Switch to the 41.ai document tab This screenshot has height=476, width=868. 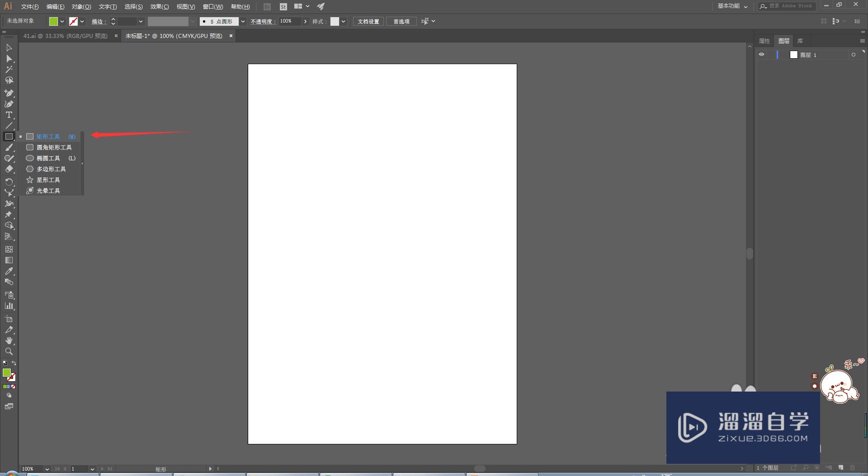pos(66,36)
